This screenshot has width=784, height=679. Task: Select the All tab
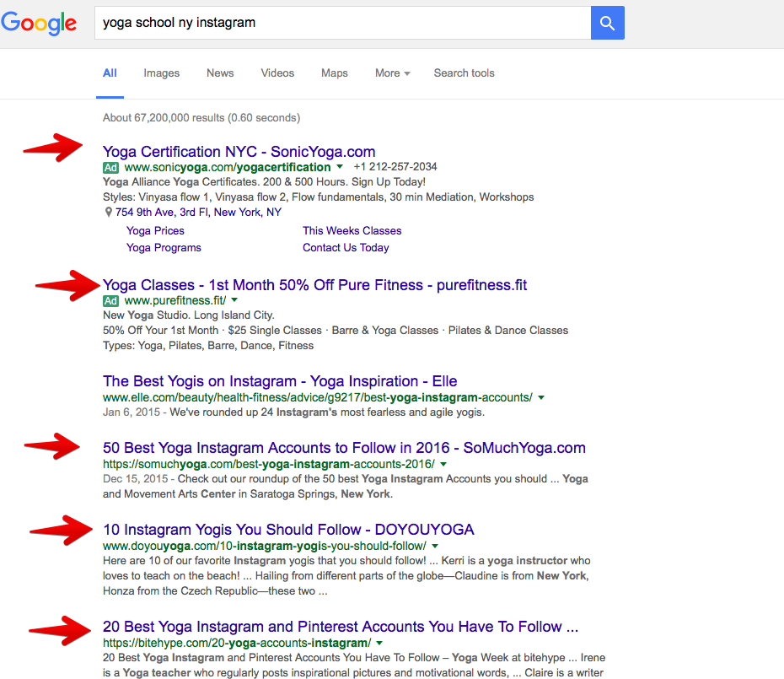(x=110, y=73)
